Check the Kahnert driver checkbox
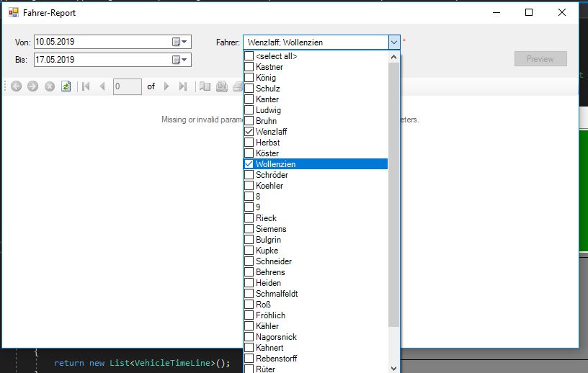This screenshot has height=373, width=588. (249, 348)
